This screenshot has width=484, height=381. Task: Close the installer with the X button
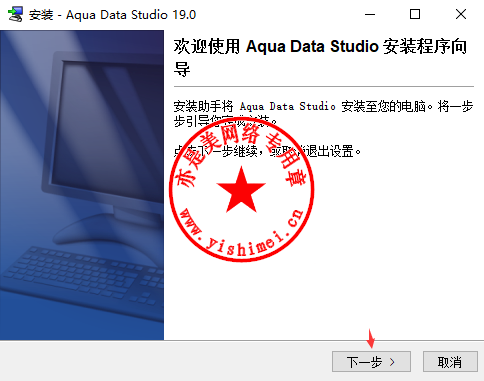click(x=461, y=14)
